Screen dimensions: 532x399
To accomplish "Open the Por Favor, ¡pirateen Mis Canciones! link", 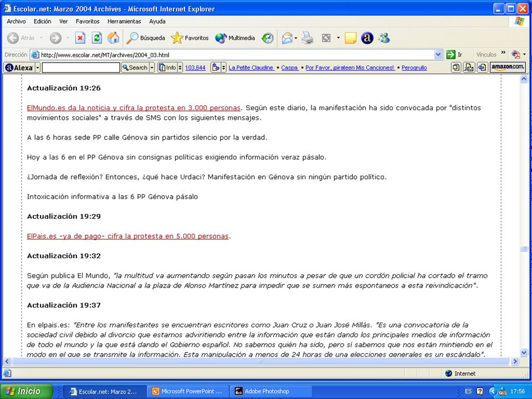I will point(350,68).
